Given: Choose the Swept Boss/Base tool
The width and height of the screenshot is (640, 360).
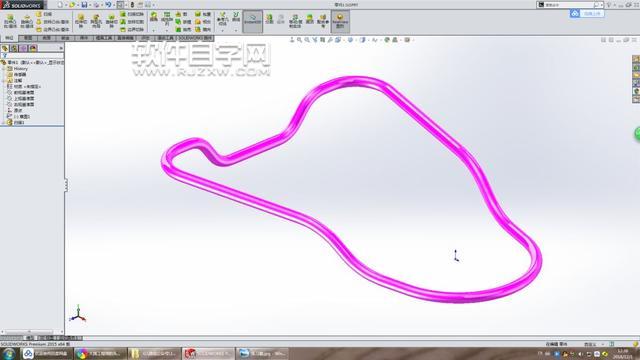Looking at the screenshot, I should (x=44, y=14).
